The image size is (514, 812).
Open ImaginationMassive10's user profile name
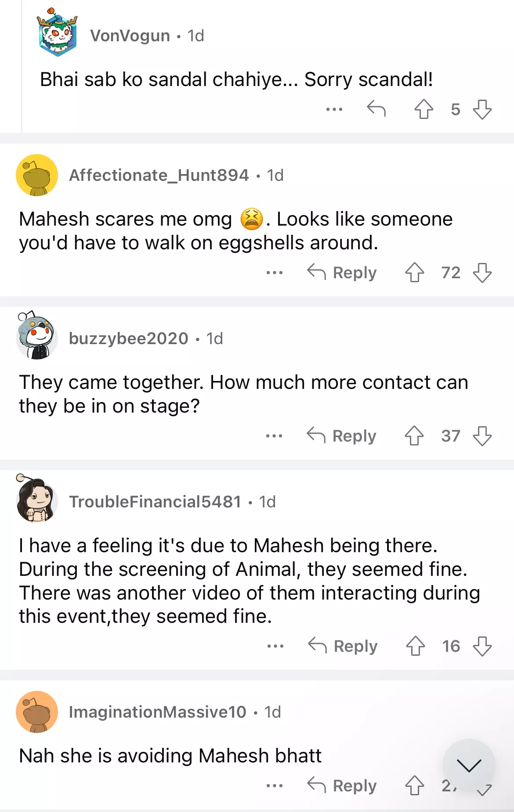(158, 712)
